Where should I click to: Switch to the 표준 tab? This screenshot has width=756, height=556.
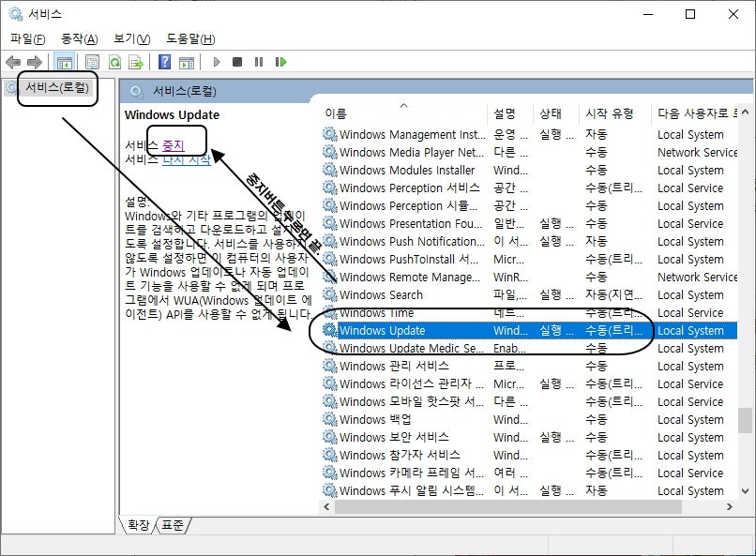173,525
